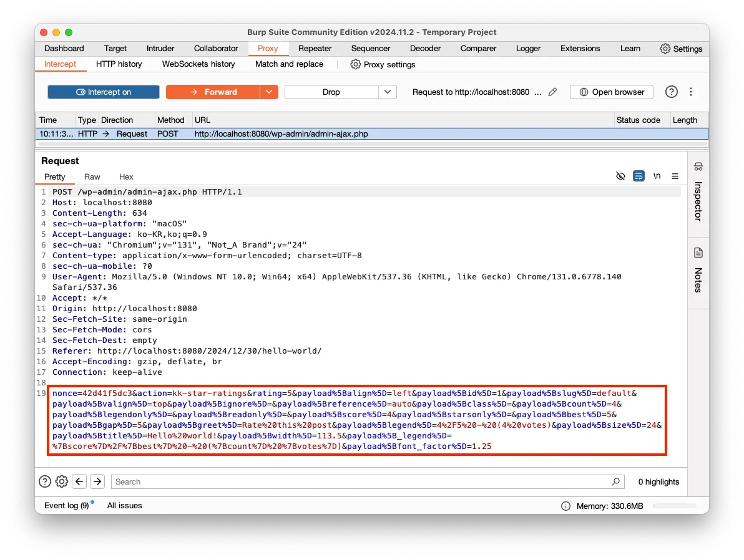Go to the previous search match arrow
Screen dimensions: 744x560
point(79,482)
